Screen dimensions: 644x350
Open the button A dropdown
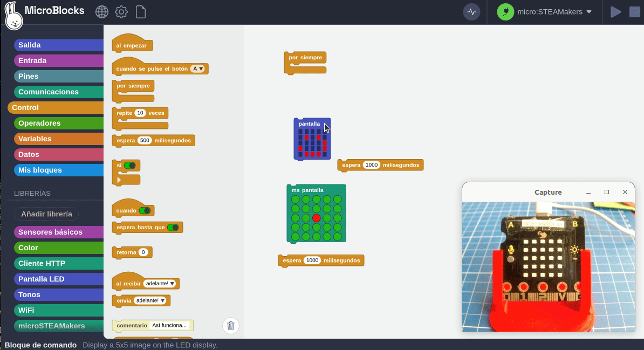[x=198, y=68]
